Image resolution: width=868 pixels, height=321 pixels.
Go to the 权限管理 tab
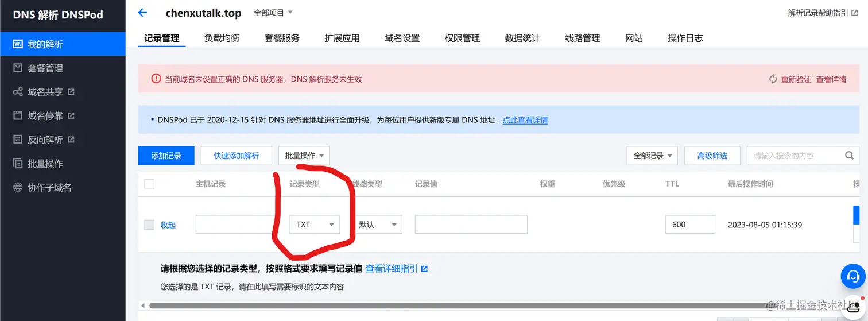click(462, 38)
